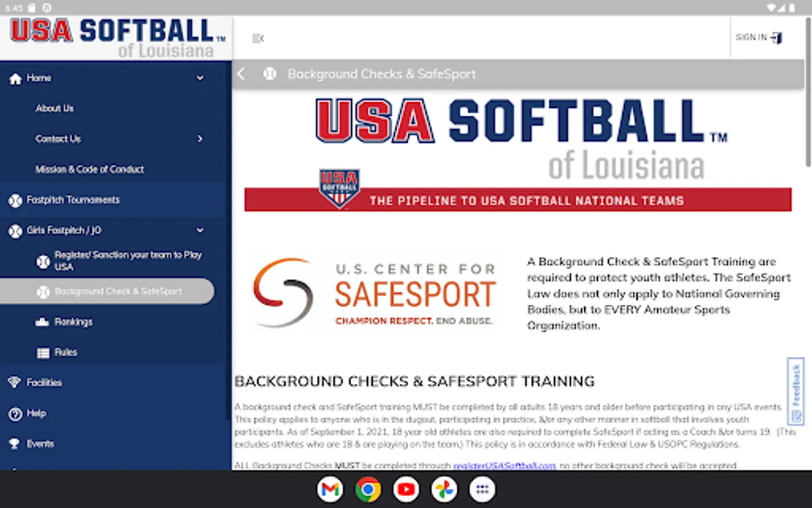Click the hamburger menu at page top
The width and height of the screenshot is (812, 508).
(258, 38)
